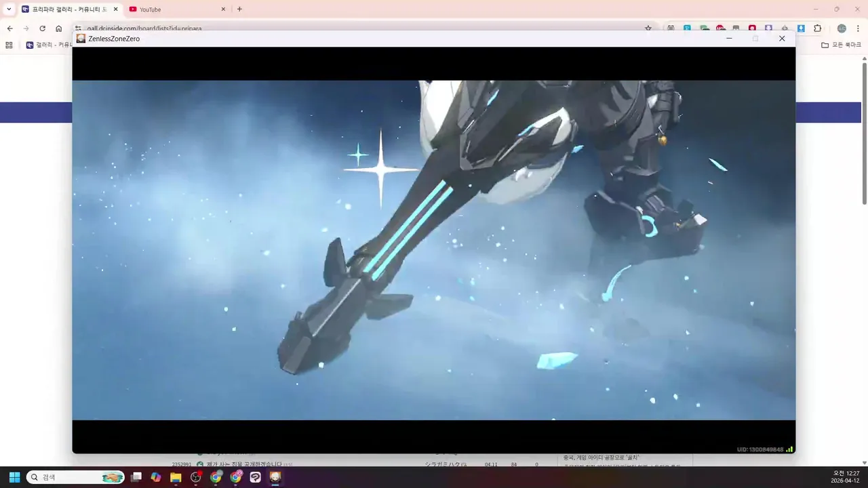
Task: Open the Windows Start menu
Action: tap(14, 477)
